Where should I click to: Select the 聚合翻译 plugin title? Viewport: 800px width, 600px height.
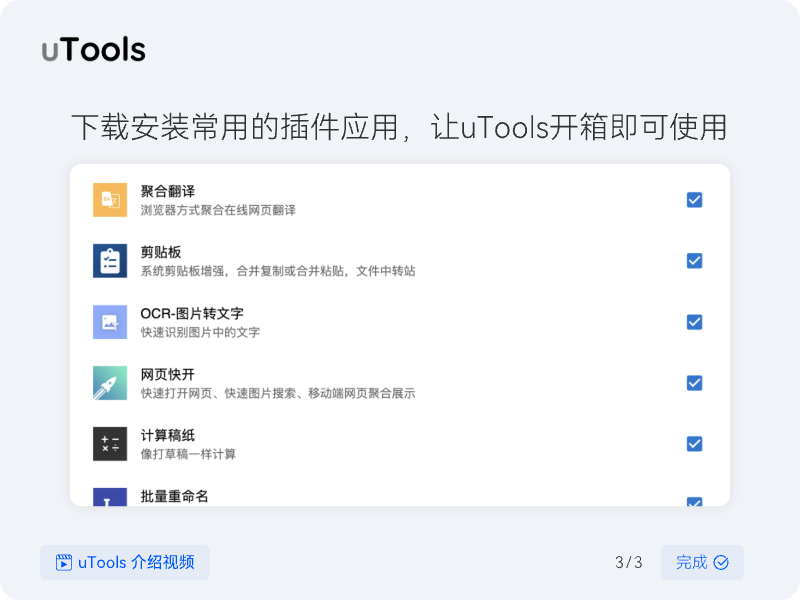(167, 191)
